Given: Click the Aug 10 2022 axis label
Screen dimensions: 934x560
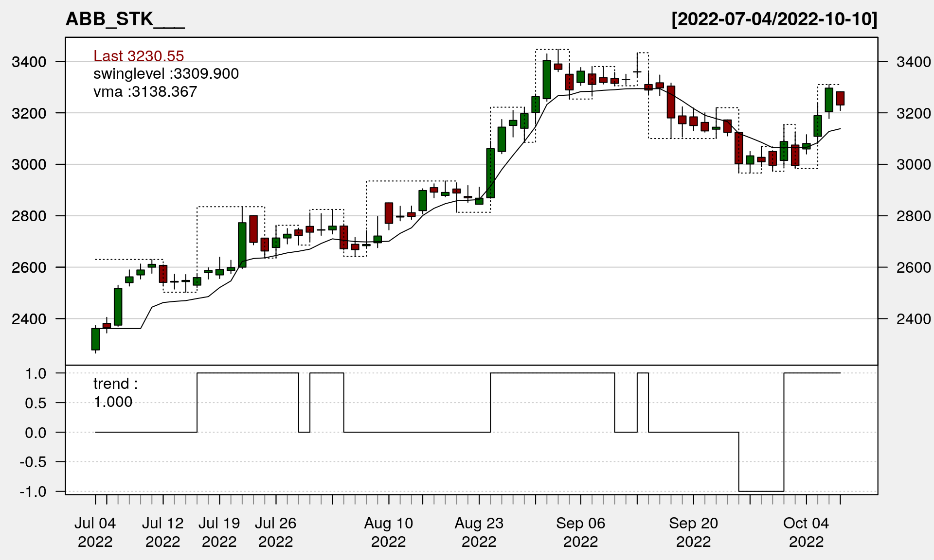Looking at the screenshot, I should [x=388, y=532].
